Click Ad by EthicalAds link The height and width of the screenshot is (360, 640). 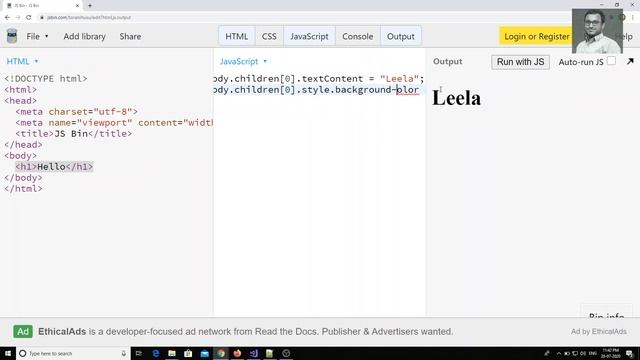(598, 331)
